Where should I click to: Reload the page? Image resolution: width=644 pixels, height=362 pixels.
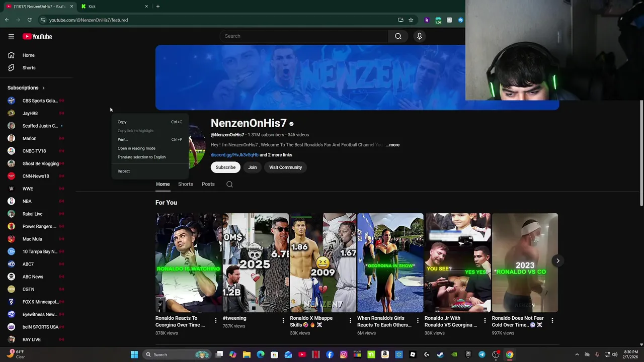pos(29,20)
